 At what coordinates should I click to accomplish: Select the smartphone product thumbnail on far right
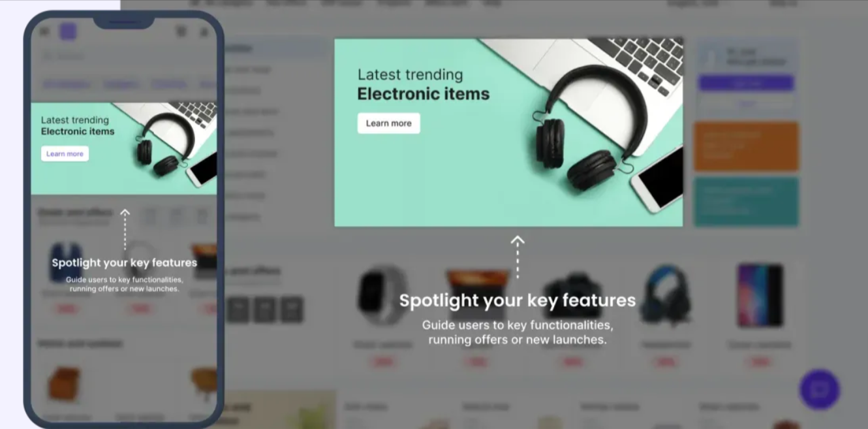click(x=760, y=295)
